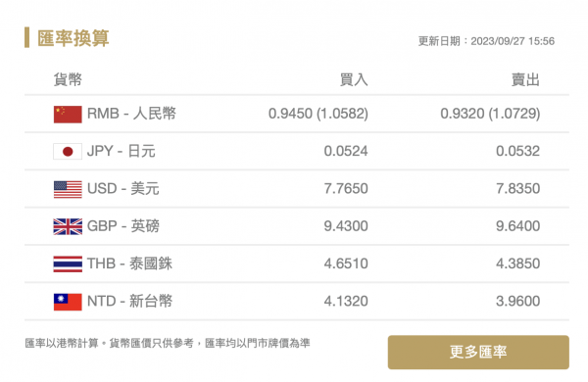Select the RMB - 人民幣 currency label
This screenshot has width=588, height=382.
coord(131,114)
